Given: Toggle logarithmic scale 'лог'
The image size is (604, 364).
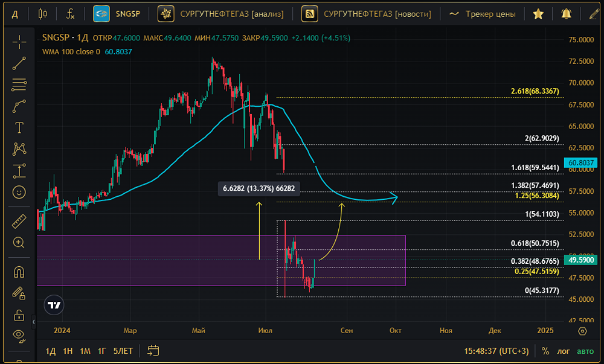Looking at the screenshot, I should coord(563,351).
